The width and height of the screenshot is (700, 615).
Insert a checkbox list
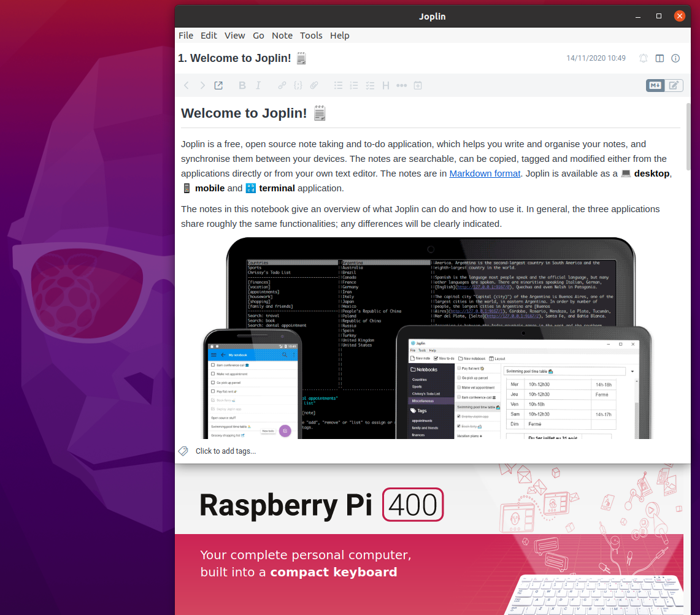[370, 85]
